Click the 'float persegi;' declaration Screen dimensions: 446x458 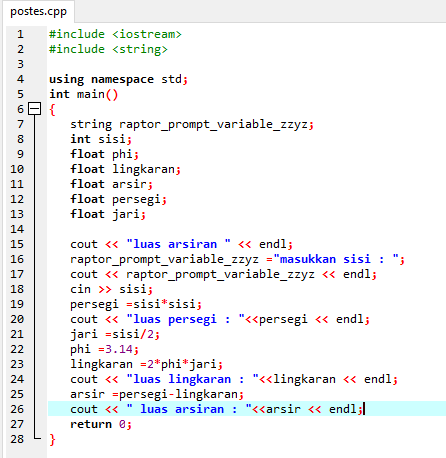click(118, 199)
